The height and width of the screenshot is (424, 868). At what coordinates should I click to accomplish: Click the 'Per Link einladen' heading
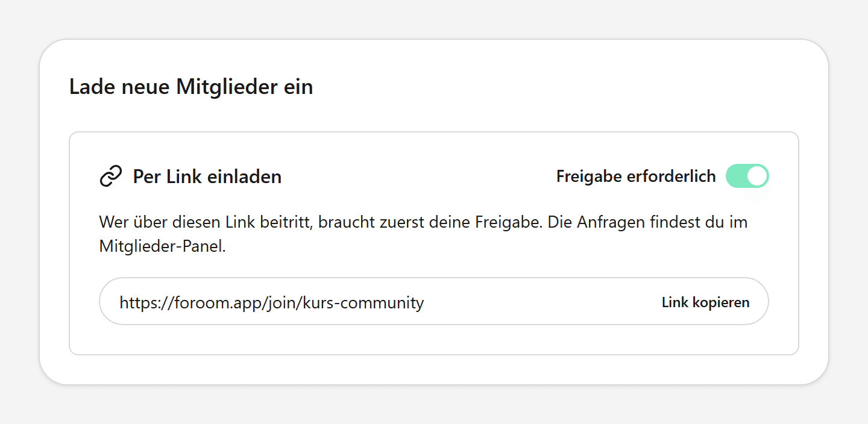tap(207, 176)
